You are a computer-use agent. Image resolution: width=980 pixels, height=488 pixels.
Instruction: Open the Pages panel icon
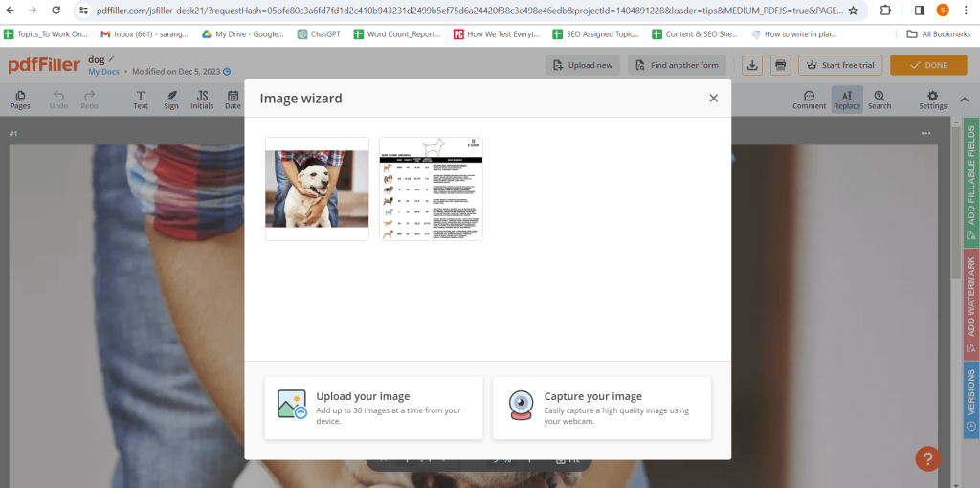(x=20, y=100)
